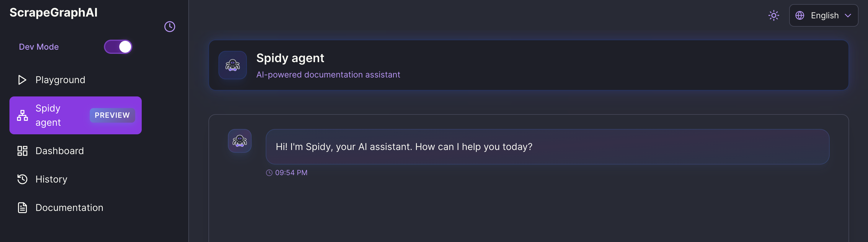Click the Spidy spider avatar in the header

click(233, 65)
